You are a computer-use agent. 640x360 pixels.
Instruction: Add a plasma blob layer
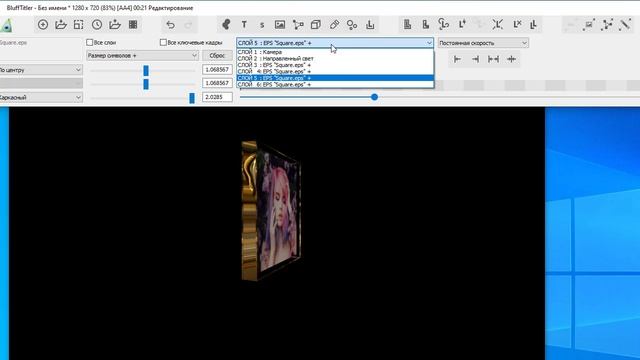tap(226, 24)
